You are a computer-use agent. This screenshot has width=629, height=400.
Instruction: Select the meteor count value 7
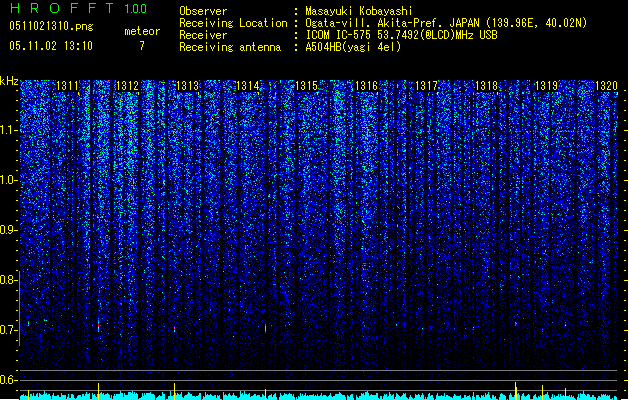pos(142,46)
